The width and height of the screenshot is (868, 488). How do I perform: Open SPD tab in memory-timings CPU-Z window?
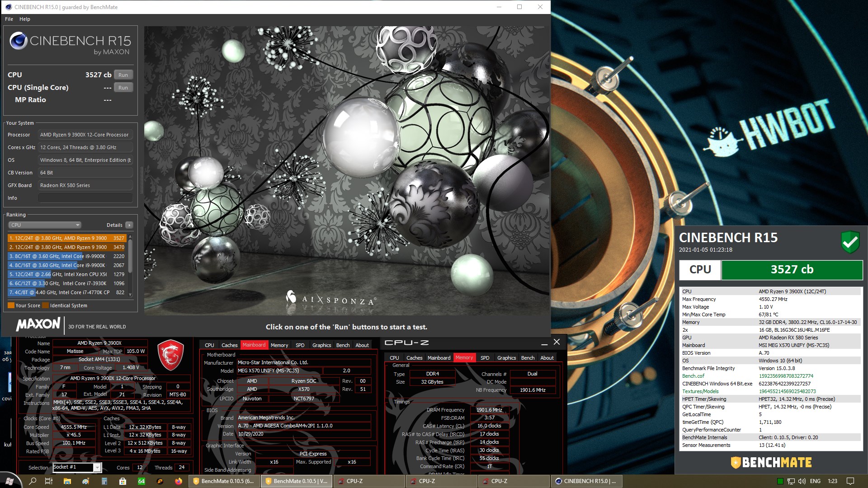point(485,358)
